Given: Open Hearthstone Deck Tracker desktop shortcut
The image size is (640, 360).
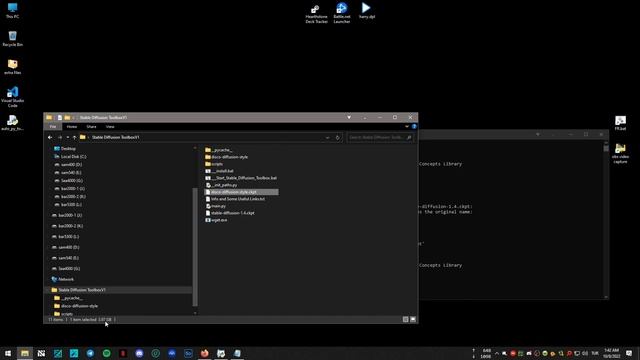Looking at the screenshot, I should pyautogui.click(x=316, y=13).
